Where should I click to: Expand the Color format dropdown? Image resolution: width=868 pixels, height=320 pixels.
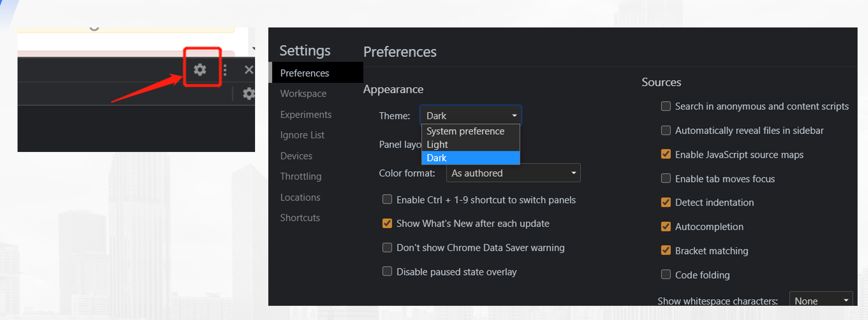pyautogui.click(x=513, y=173)
